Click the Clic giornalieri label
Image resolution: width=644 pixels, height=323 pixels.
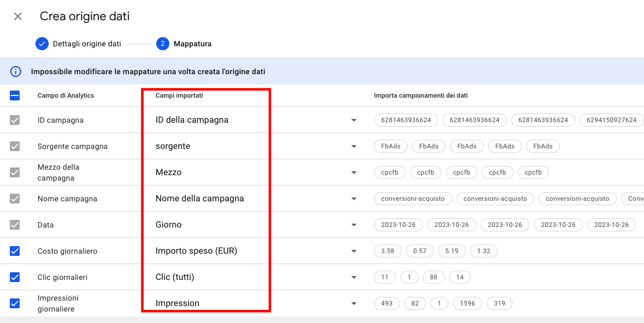point(62,278)
